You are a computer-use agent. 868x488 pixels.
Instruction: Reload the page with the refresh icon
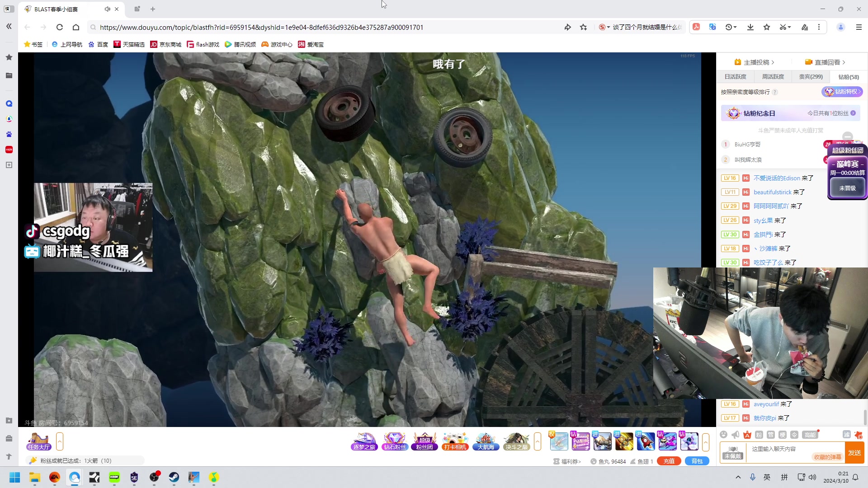point(59,27)
